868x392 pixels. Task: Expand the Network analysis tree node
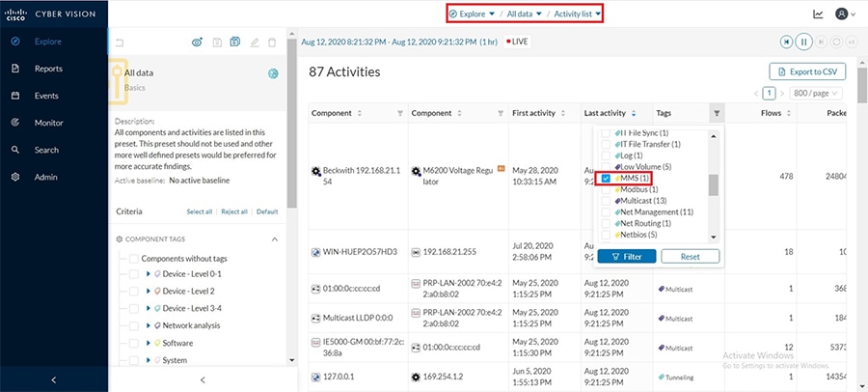point(149,325)
